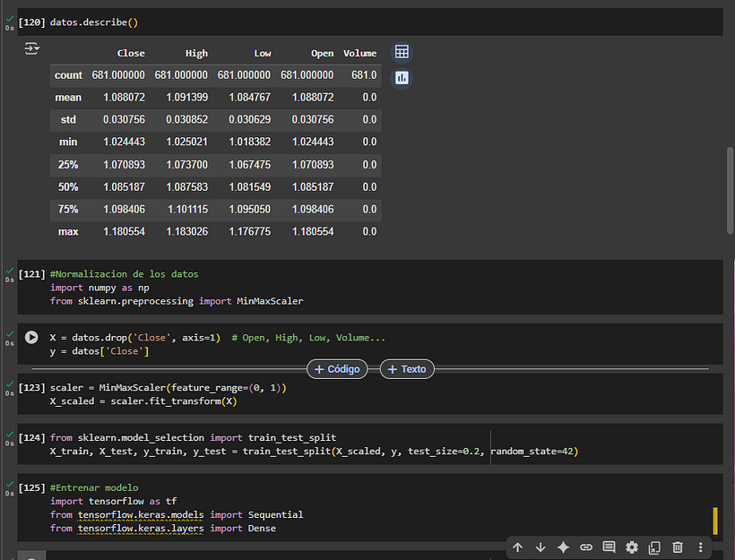The width and height of the screenshot is (735, 560).
Task: Click the High std value 0.030852
Action: pyautogui.click(x=187, y=120)
